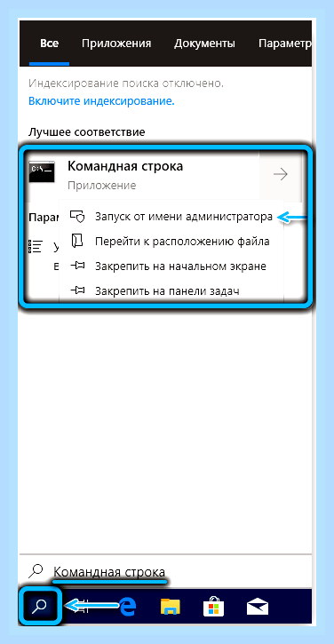Open the Приложения search tab

point(116,44)
